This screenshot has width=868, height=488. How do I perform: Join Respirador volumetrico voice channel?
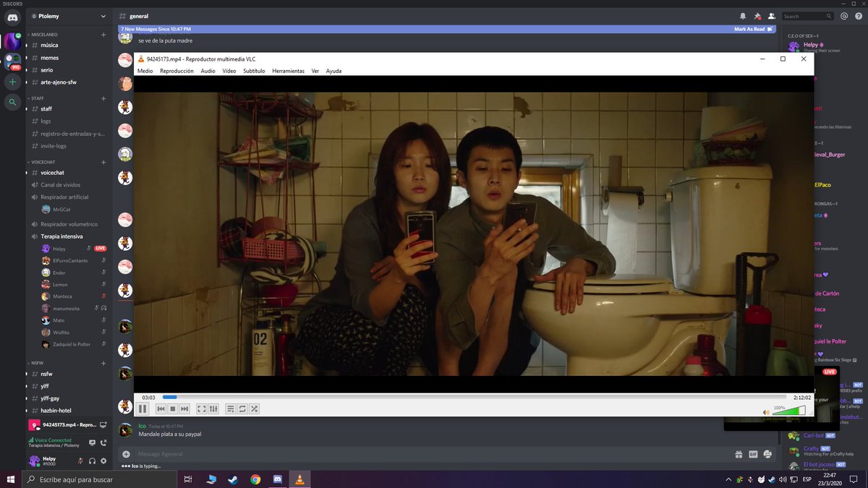[68, 224]
